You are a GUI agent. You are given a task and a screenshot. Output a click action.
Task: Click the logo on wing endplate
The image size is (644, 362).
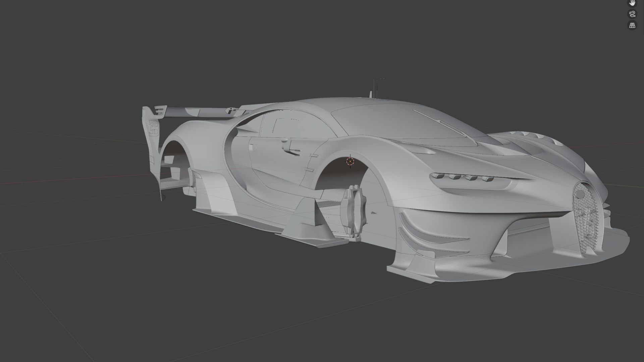(x=154, y=129)
